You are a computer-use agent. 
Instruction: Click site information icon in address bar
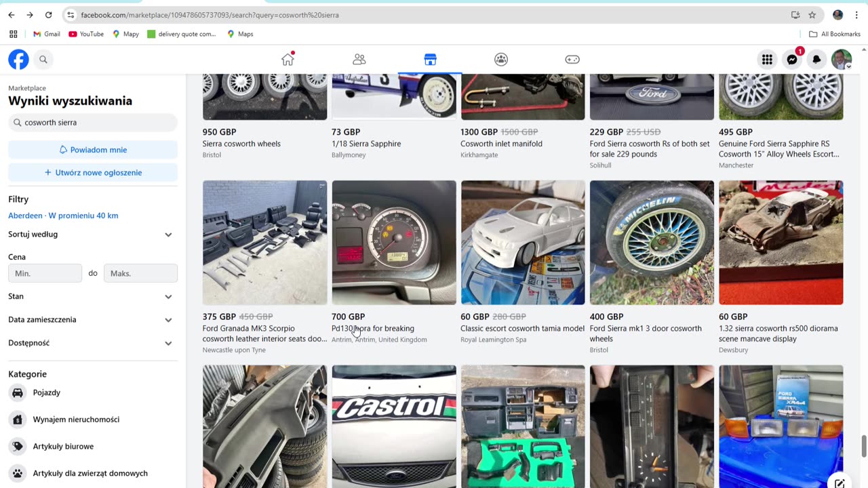point(70,15)
